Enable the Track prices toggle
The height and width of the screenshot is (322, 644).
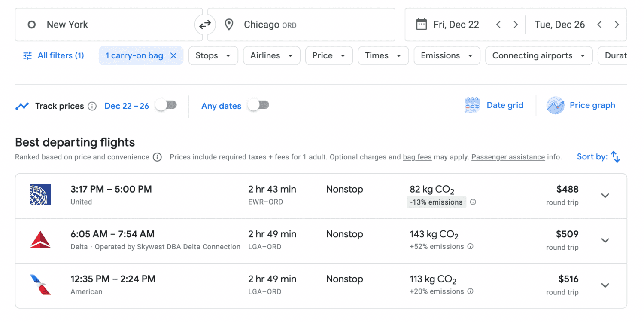[167, 104]
